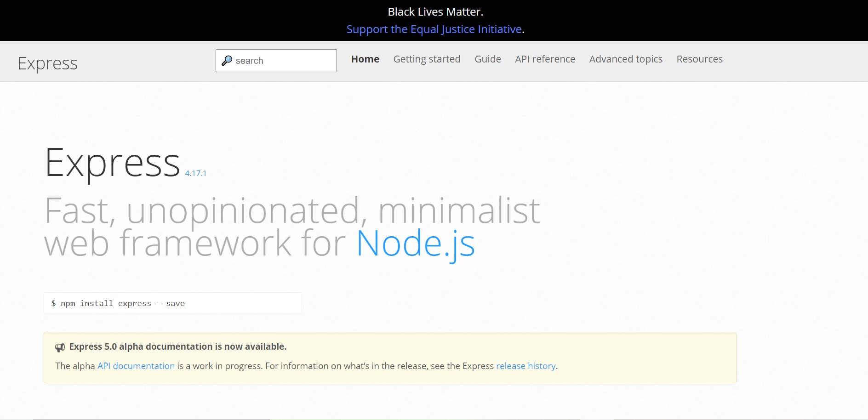Image resolution: width=868 pixels, height=420 pixels.
Task: View the release history link
Action: (x=526, y=366)
